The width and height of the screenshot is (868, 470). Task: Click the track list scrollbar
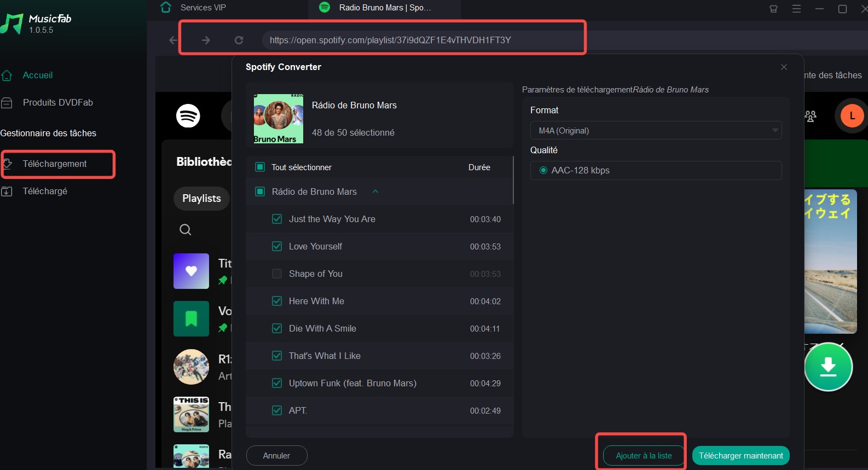click(x=513, y=180)
